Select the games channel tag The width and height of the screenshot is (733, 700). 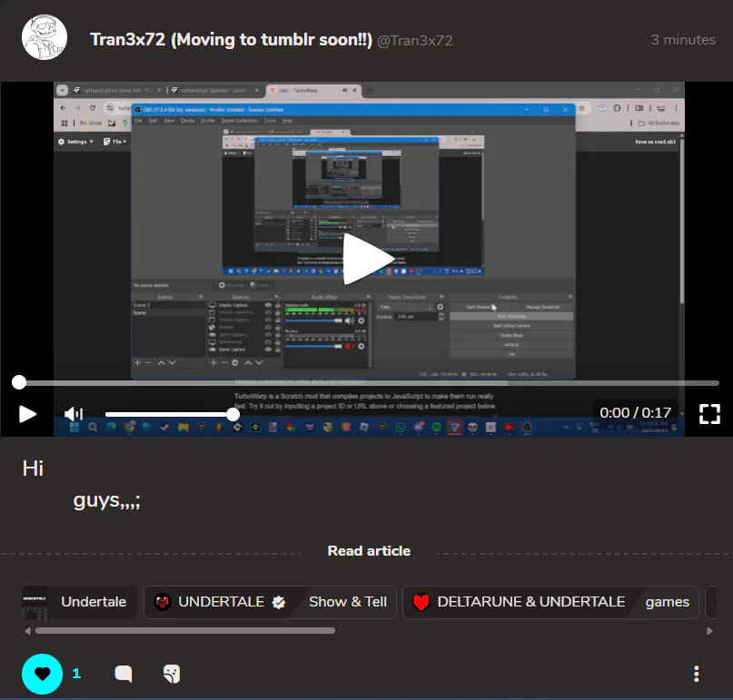pos(667,602)
